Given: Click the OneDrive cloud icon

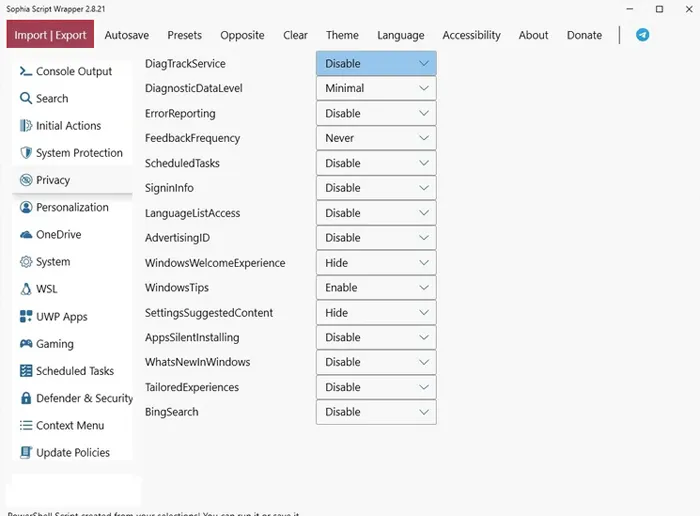Looking at the screenshot, I should tap(25, 234).
